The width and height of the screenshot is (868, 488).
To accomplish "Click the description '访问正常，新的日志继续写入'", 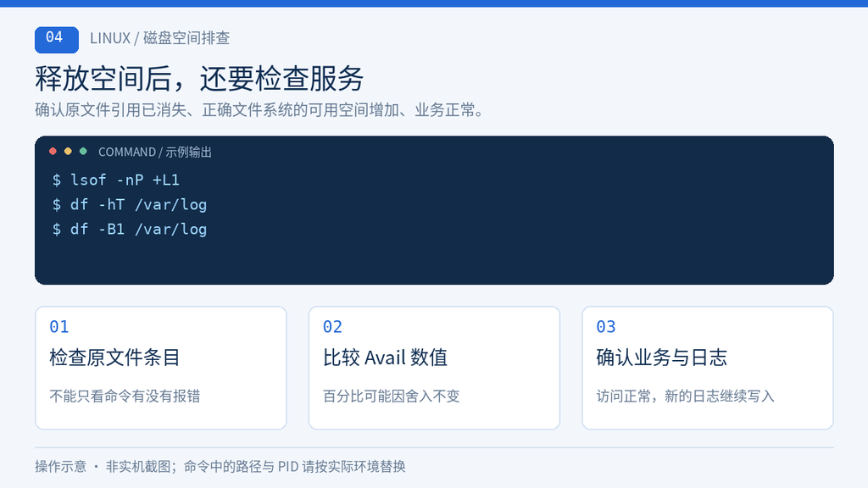I will [x=685, y=396].
